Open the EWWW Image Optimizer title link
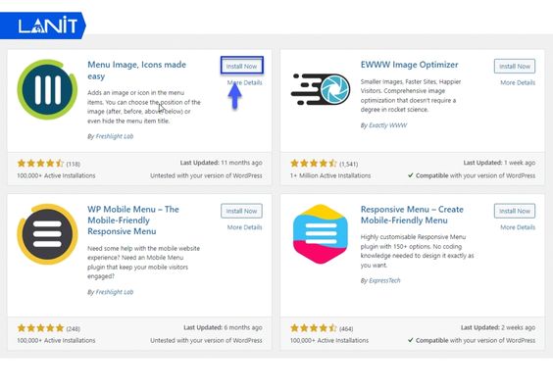 (409, 65)
